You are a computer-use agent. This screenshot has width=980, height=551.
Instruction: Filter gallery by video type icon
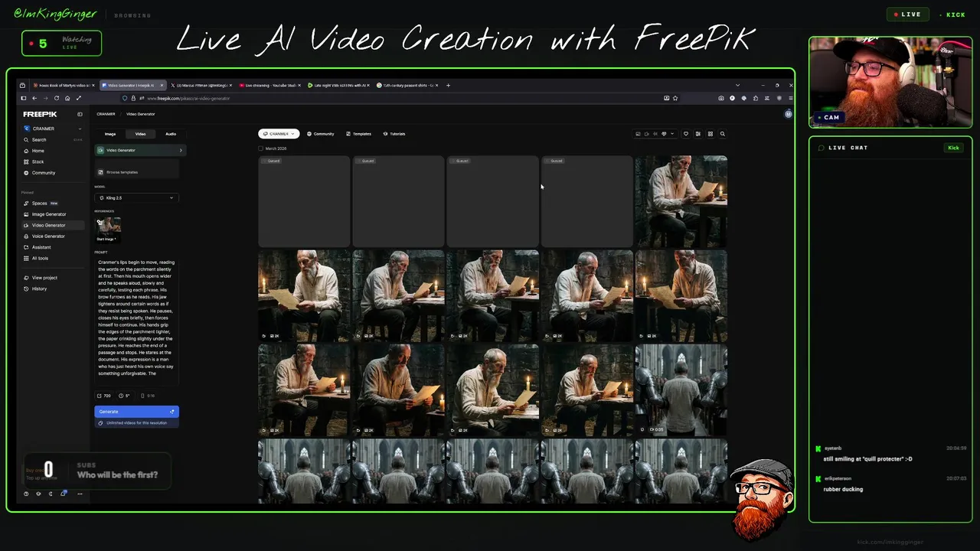click(646, 134)
